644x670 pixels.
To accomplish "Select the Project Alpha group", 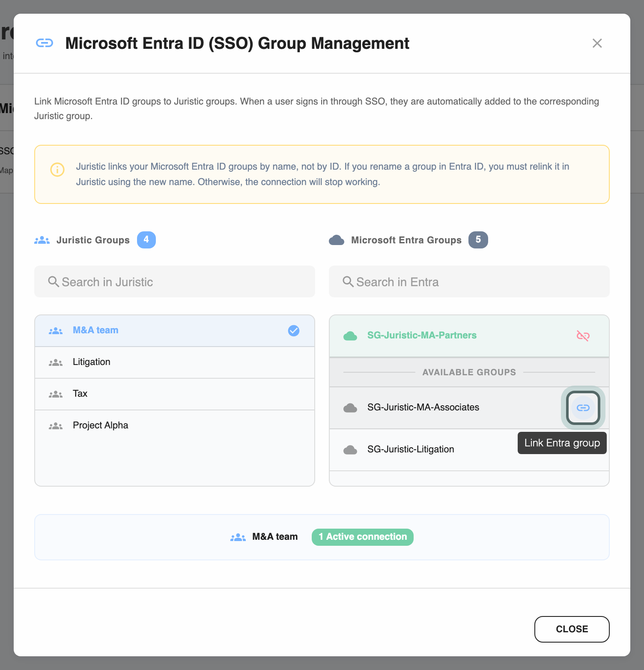I will point(175,426).
